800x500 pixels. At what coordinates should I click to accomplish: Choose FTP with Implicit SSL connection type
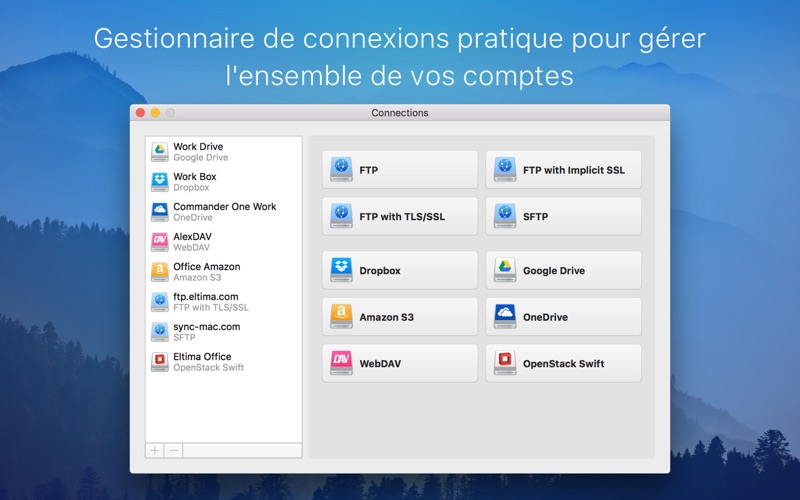[563, 169]
